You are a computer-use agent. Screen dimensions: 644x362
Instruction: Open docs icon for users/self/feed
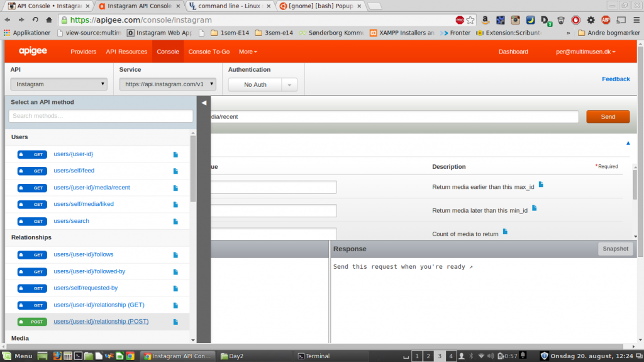click(x=175, y=171)
